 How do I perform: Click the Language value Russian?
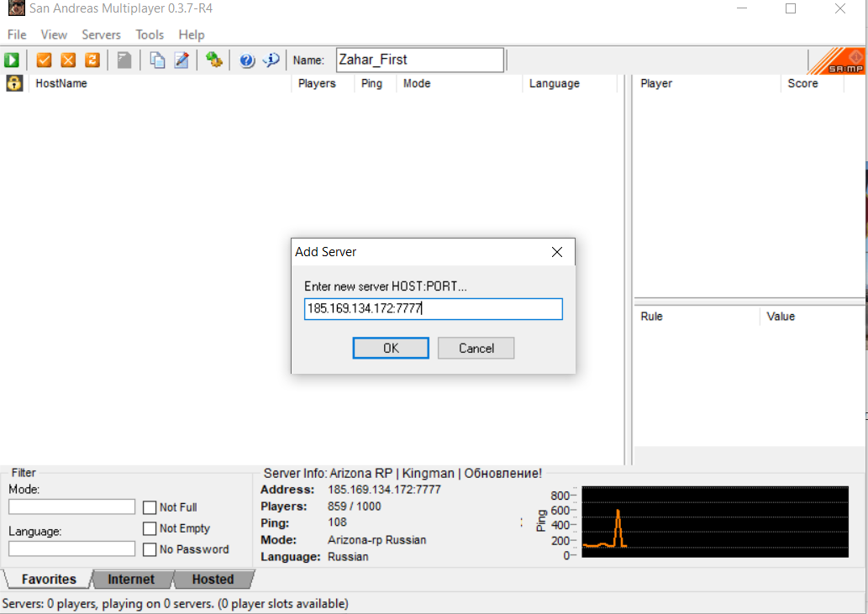(348, 557)
